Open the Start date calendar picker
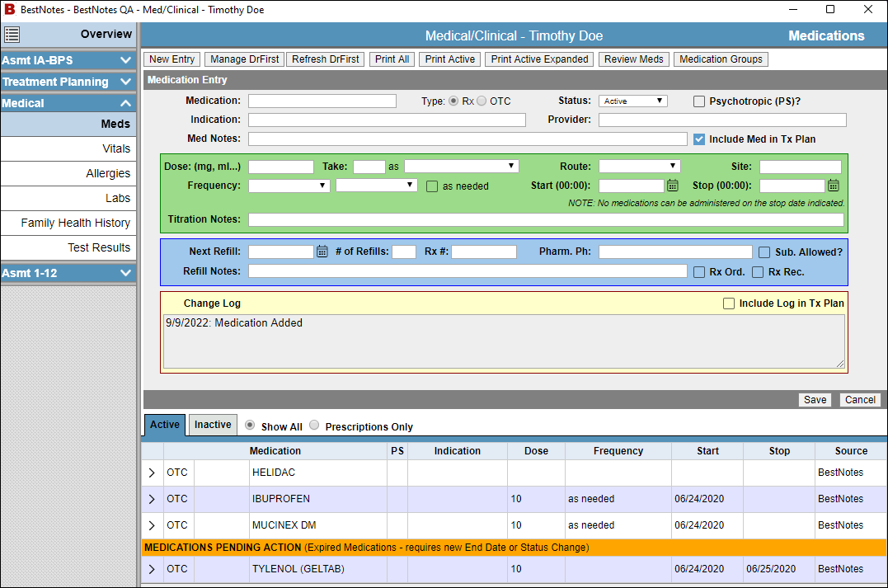Screen dimensions: 888x588 click(672, 186)
